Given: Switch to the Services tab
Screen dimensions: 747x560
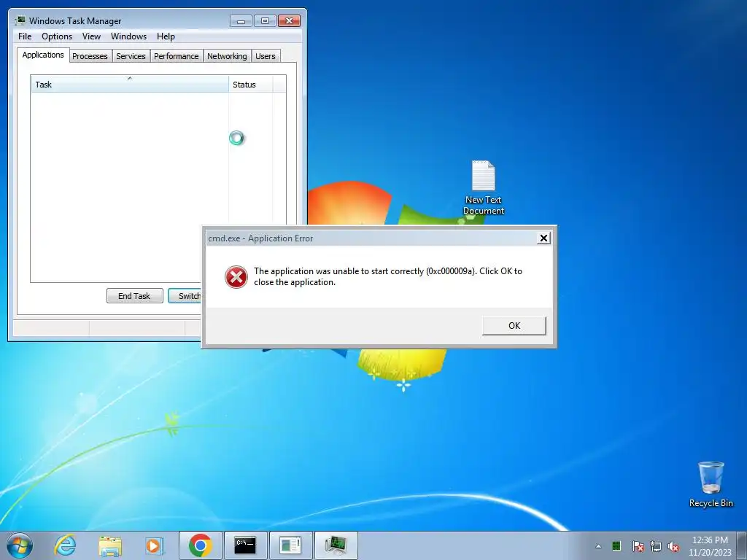Looking at the screenshot, I should click(131, 56).
